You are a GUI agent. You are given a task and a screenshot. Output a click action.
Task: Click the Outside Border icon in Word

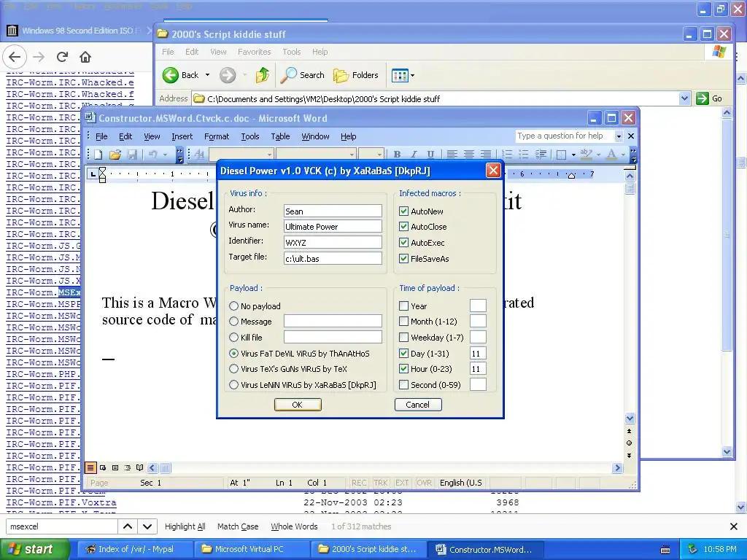562,155
